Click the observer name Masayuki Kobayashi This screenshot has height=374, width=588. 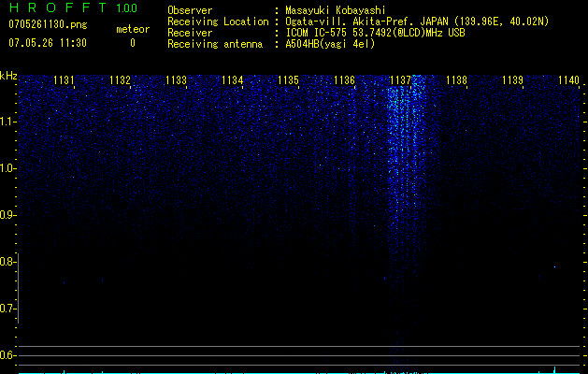click(336, 10)
